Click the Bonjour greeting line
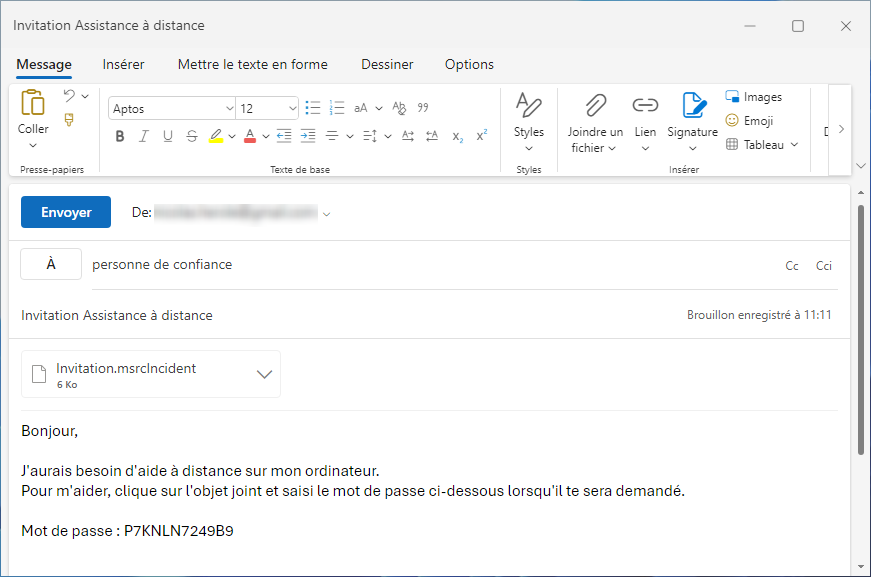 [49, 431]
